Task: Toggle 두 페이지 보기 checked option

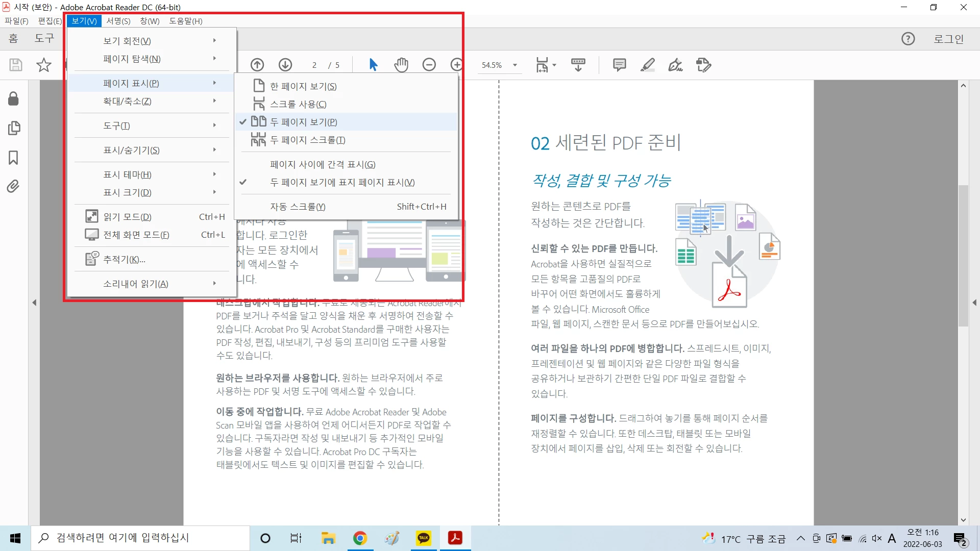Action: tap(303, 122)
